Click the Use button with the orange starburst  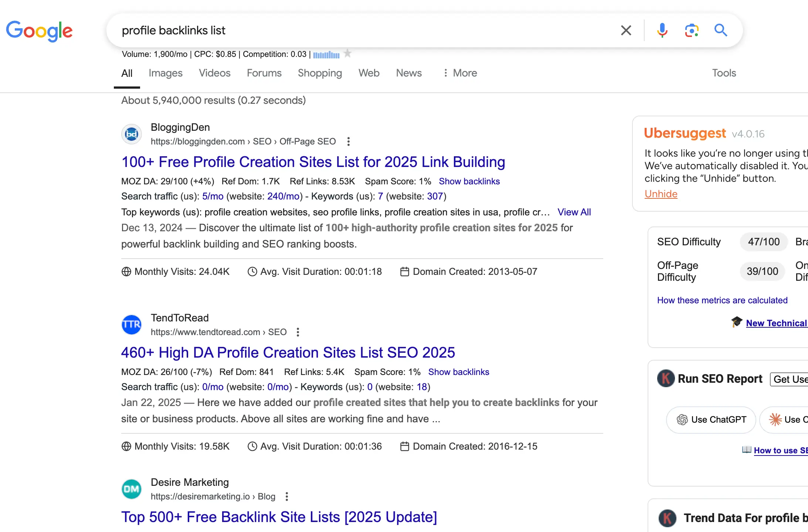click(x=784, y=420)
